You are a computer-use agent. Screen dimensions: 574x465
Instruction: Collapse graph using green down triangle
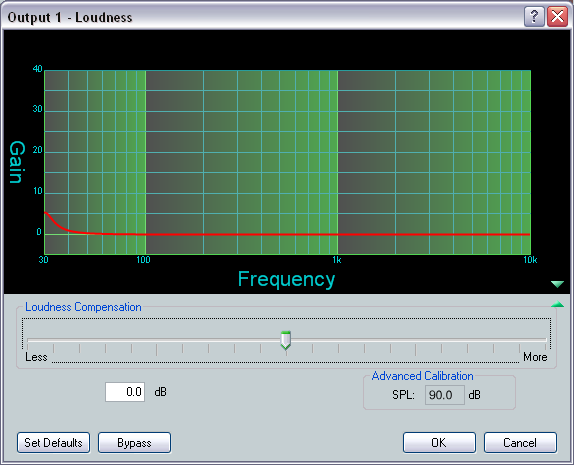pos(557,284)
